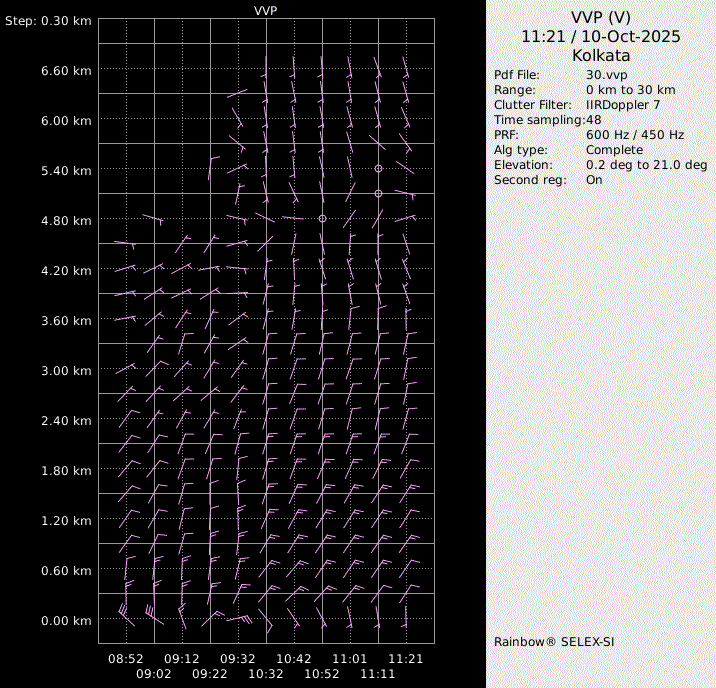
Task: Click the Step: 0.30 km label
Action: click(x=48, y=21)
